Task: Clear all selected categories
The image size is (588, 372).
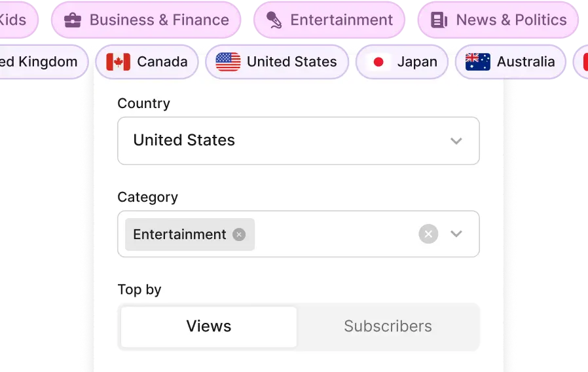Action: click(428, 234)
